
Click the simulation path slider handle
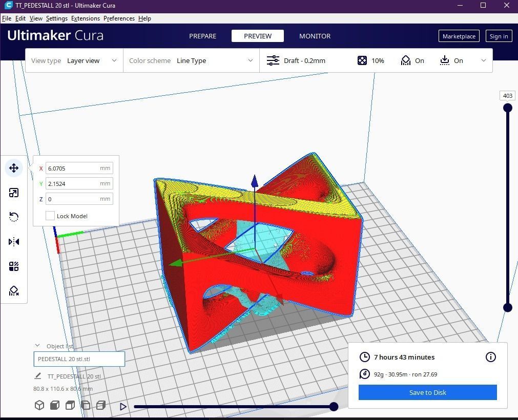point(334,407)
